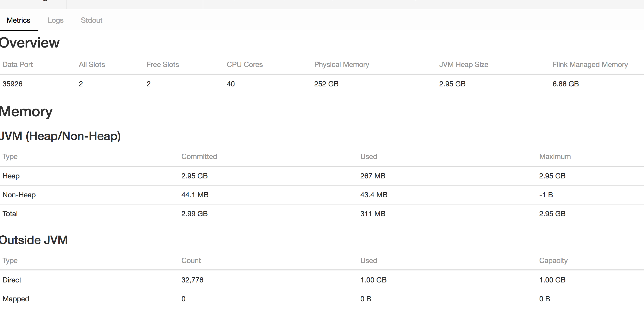Select the Metrics tab

click(18, 20)
